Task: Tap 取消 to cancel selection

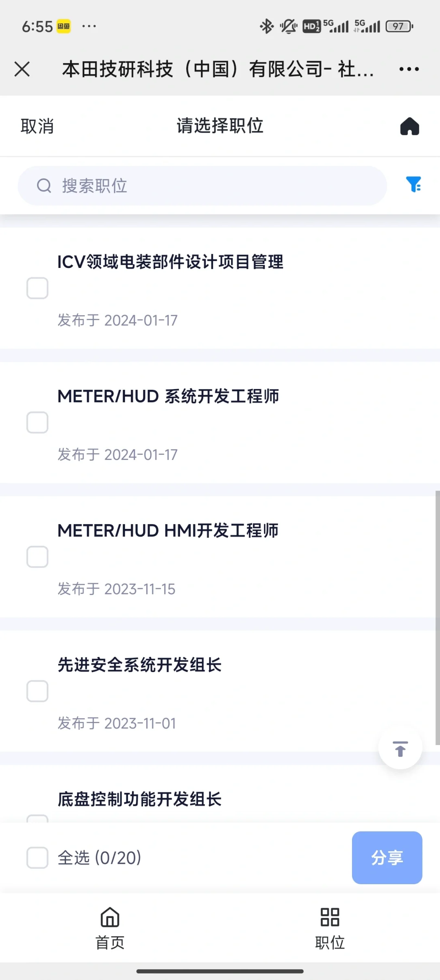Action: [37, 126]
